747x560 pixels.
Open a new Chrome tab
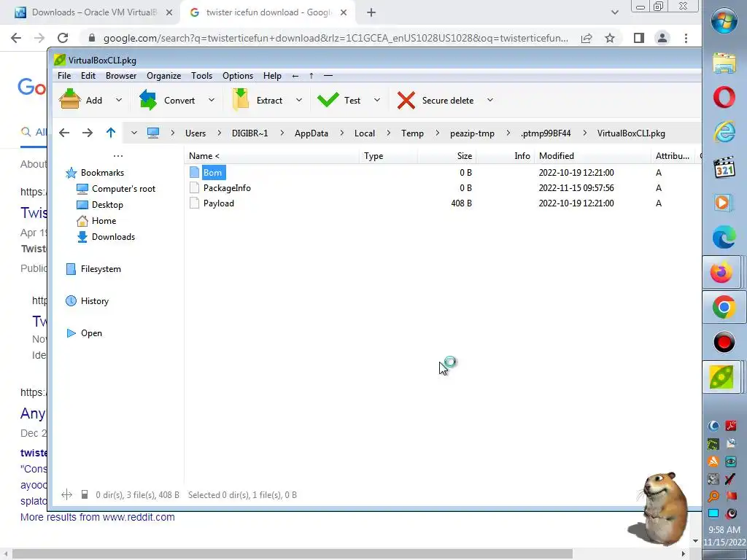pos(371,12)
